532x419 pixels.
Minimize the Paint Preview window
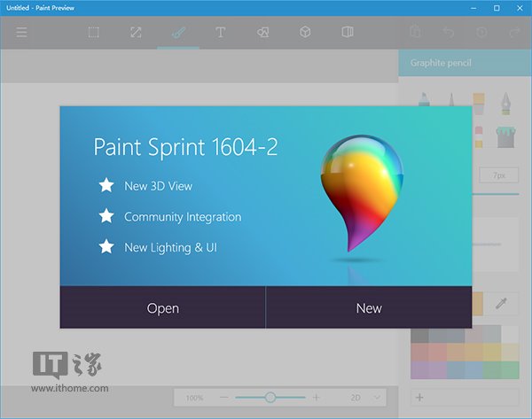(x=473, y=8)
